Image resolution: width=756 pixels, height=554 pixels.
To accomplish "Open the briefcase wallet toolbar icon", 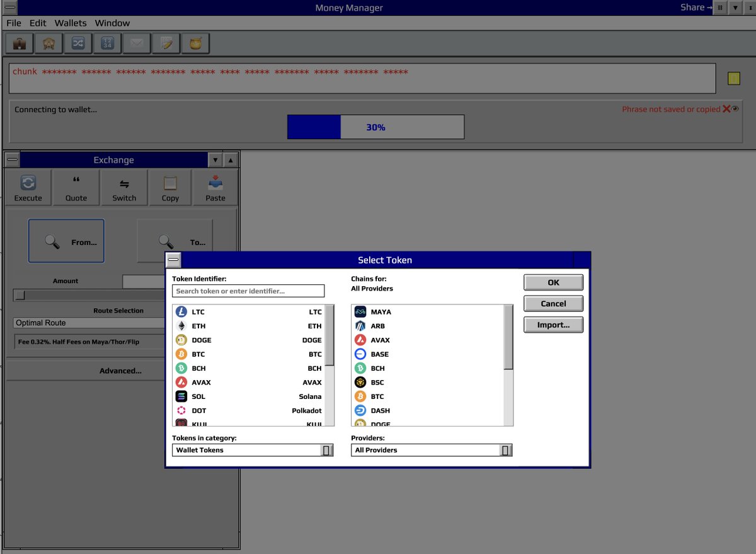I will (x=20, y=43).
